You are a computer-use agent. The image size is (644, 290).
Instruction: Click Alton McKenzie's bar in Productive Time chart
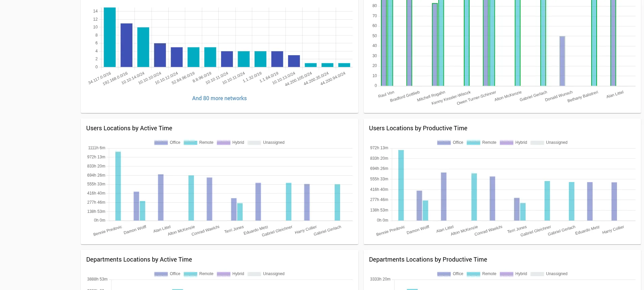[474, 197]
